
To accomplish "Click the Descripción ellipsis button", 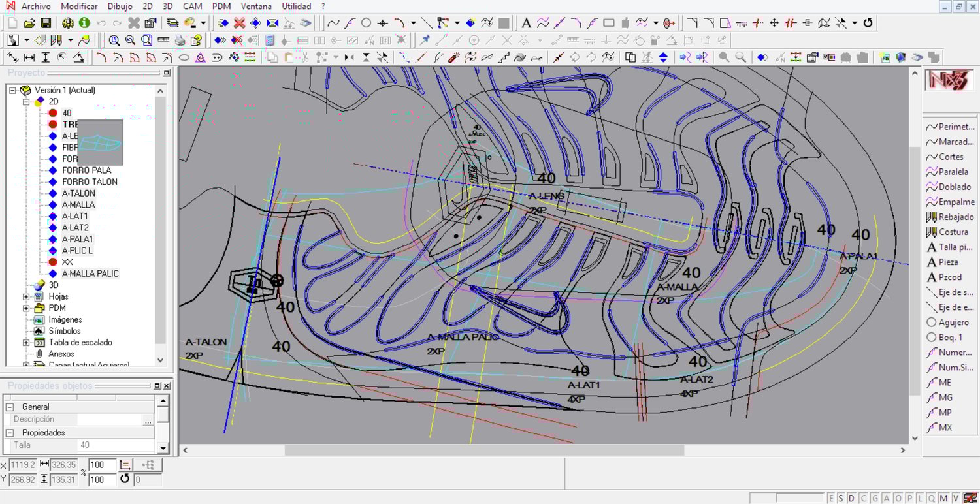I will tap(148, 420).
